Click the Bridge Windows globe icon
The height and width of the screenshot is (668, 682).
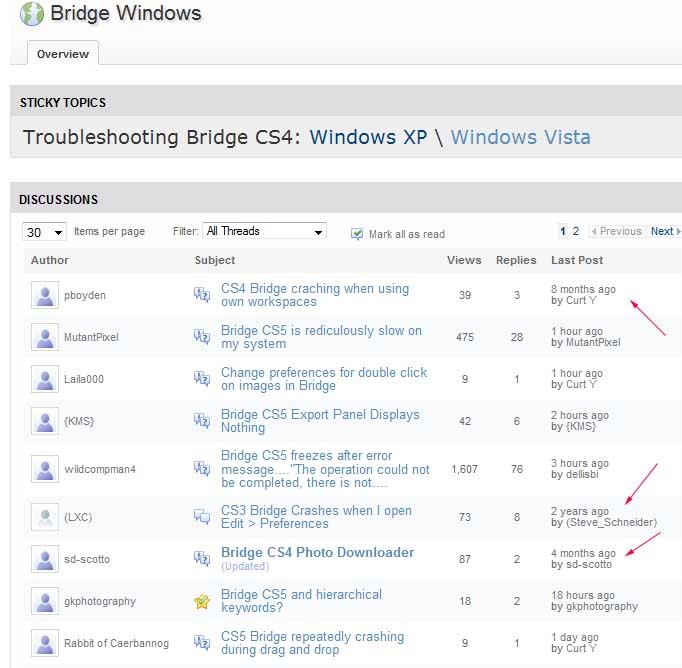[x=32, y=13]
